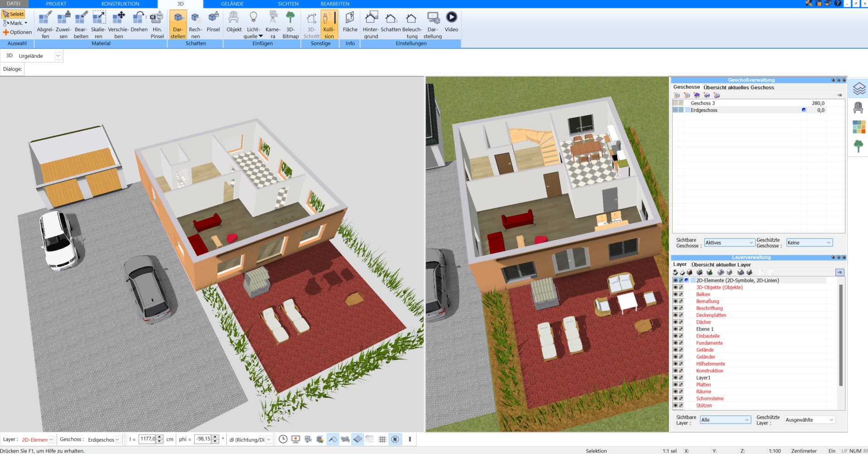This screenshot has width=868, height=454.
Task: Click the Optionen button
Action: [x=17, y=32]
